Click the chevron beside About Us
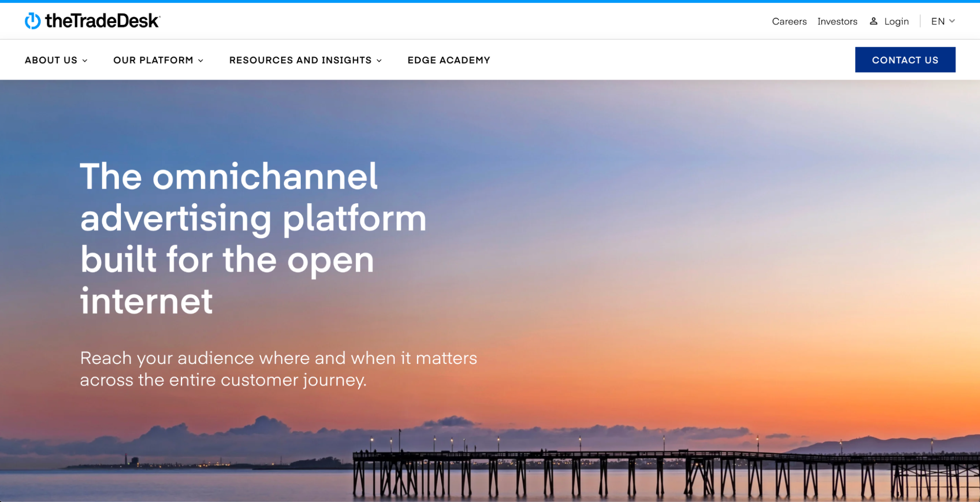The image size is (980, 502). point(85,60)
